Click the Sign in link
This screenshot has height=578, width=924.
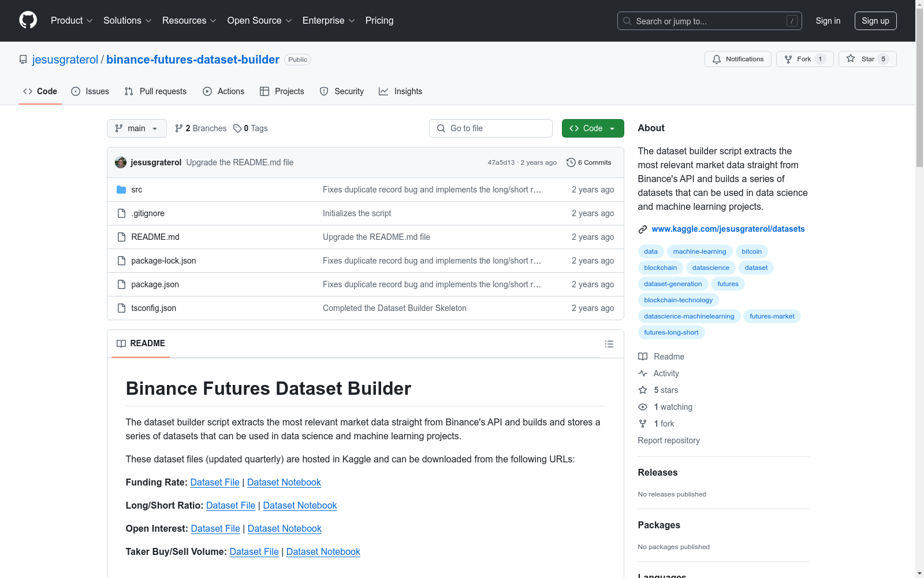pyautogui.click(x=828, y=21)
